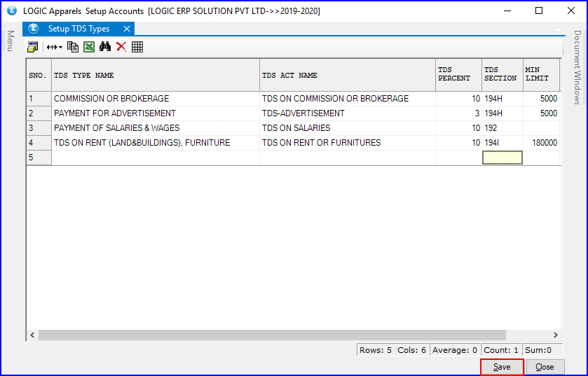The image size is (588, 376).
Task: Click the highlighted TDS Section cell in row 5
Action: tap(502, 158)
